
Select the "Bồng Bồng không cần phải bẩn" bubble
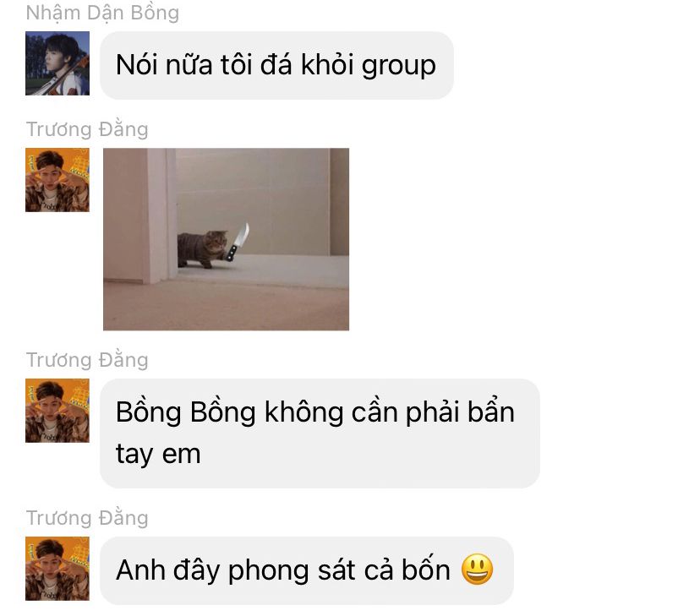pos(320,433)
